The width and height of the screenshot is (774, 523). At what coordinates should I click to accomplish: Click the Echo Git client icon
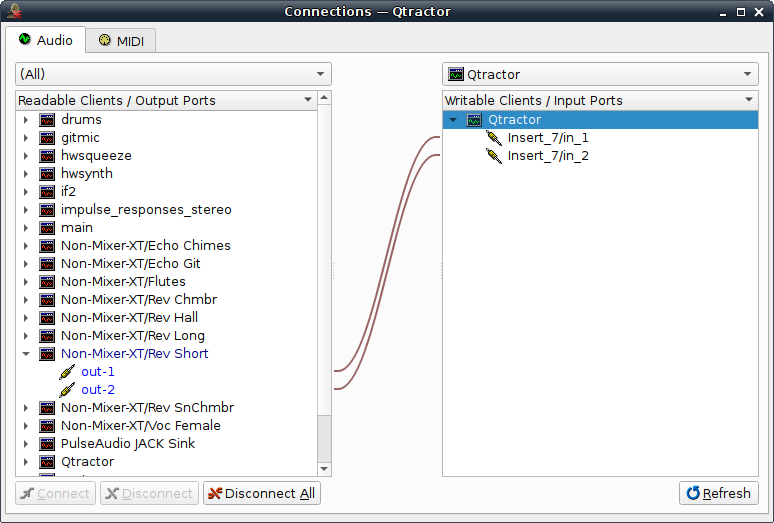tap(47, 264)
